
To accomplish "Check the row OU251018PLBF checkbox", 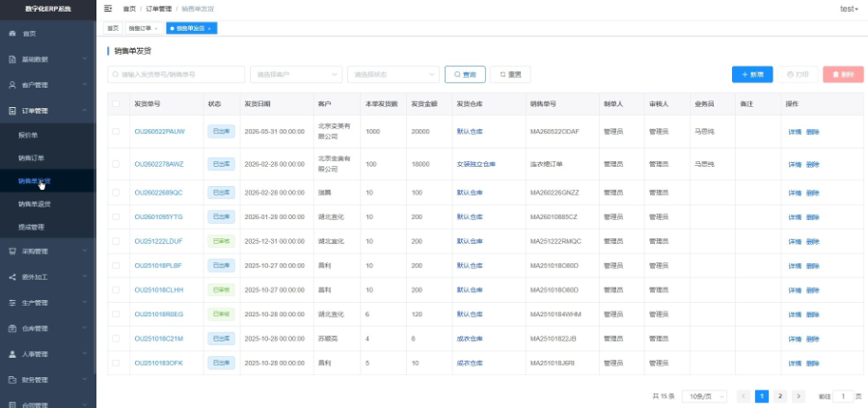I will [x=115, y=265].
